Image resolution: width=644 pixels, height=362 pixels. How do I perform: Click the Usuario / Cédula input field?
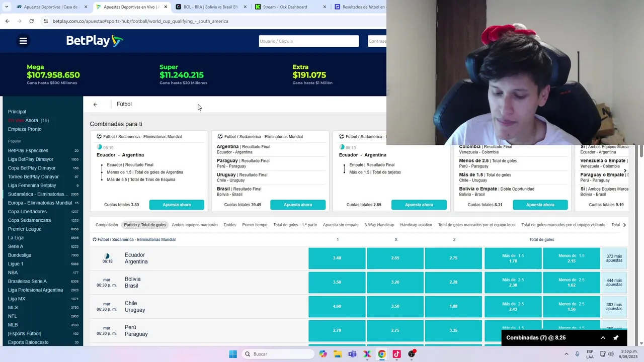pyautogui.click(x=308, y=41)
